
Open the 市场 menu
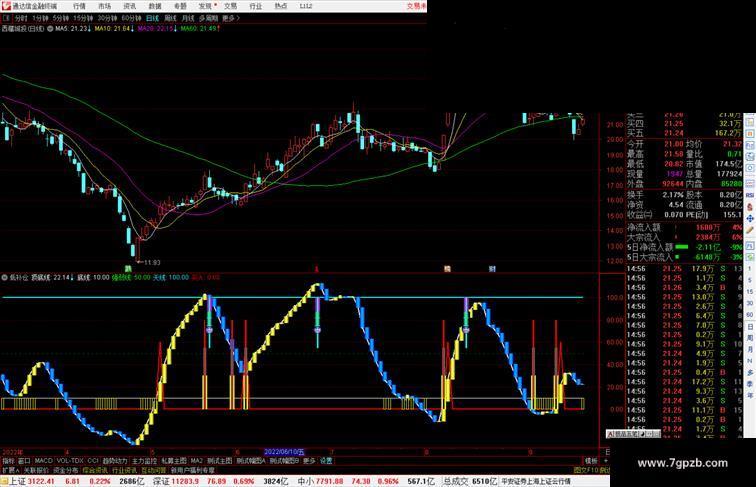tap(104, 6)
